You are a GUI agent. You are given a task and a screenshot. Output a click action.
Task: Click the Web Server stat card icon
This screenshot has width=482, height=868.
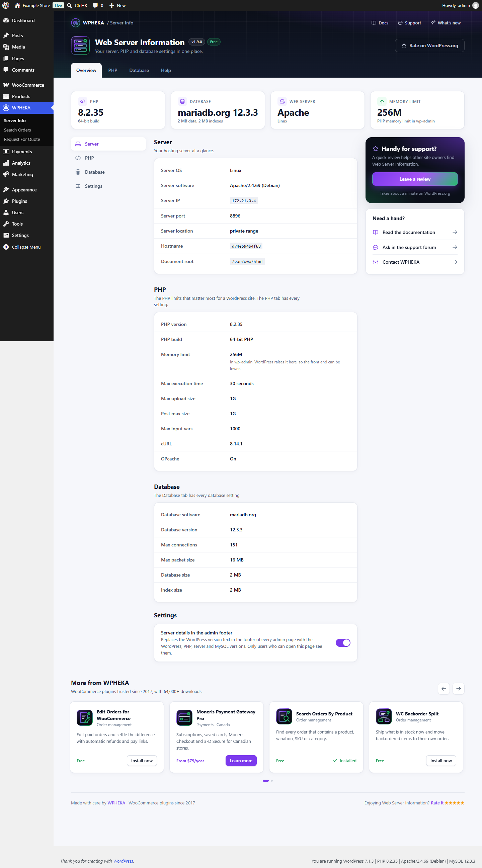pyautogui.click(x=282, y=101)
